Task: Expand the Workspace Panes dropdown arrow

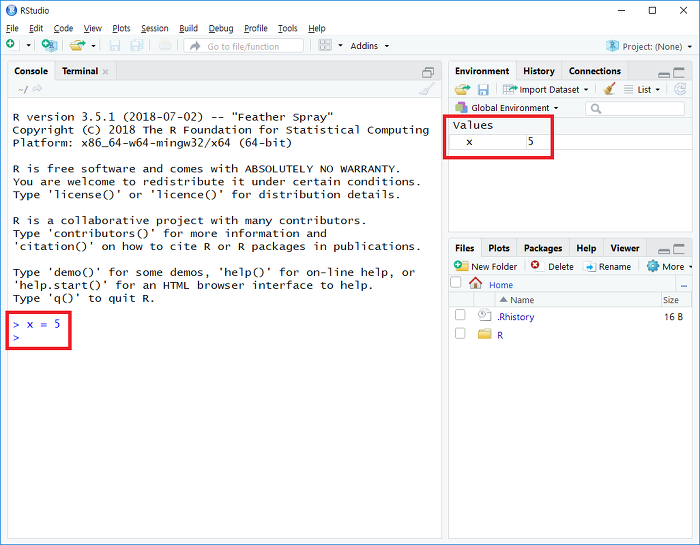Action: point(340,46)
